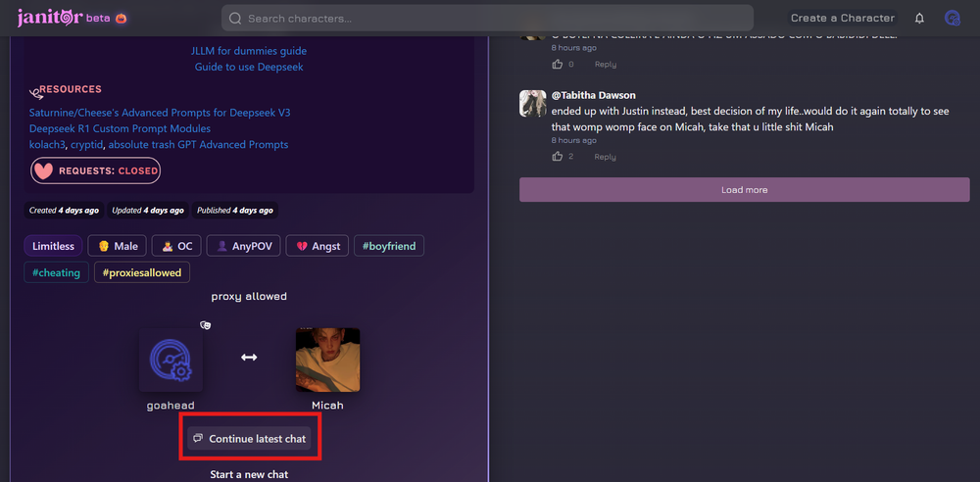Select the AnyPOV tag
This screenshot has width=980, height=482.
(244, 246)
